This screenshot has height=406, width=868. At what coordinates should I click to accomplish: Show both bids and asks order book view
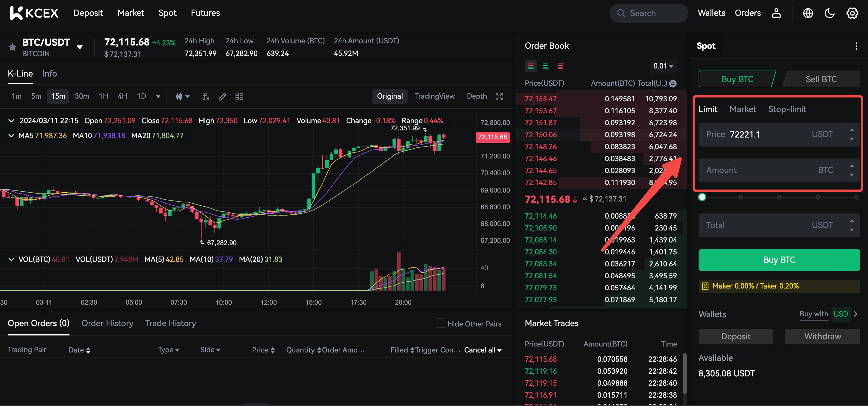pyautogui.click(x=530, y=66)
